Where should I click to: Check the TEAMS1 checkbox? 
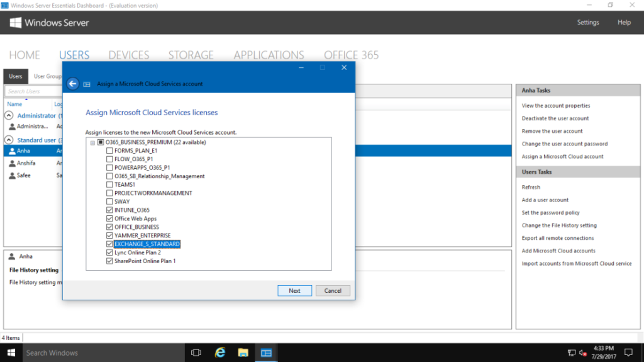(109, 184)
